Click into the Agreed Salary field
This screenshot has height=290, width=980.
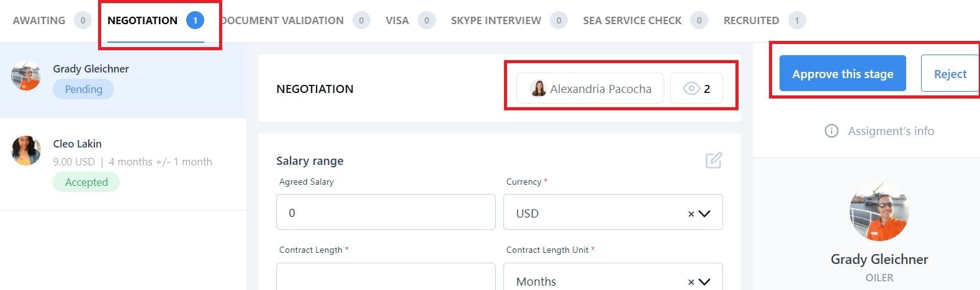point(385,213)
